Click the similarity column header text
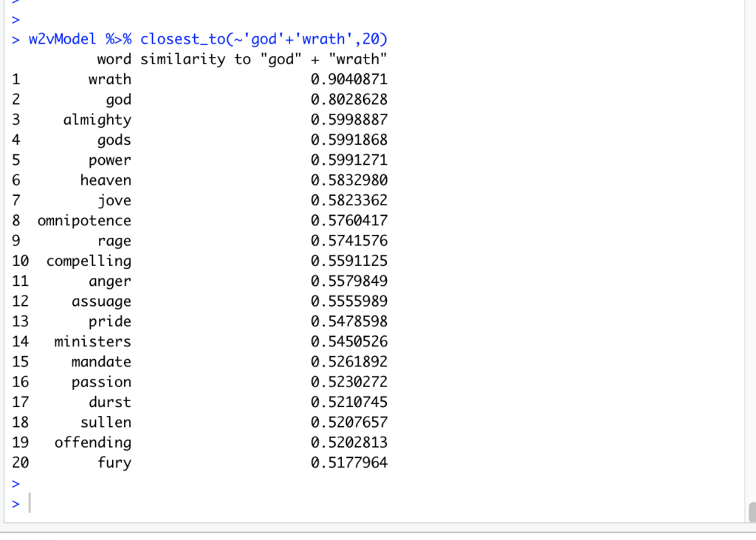756x540 pixels. coord(264,59)
